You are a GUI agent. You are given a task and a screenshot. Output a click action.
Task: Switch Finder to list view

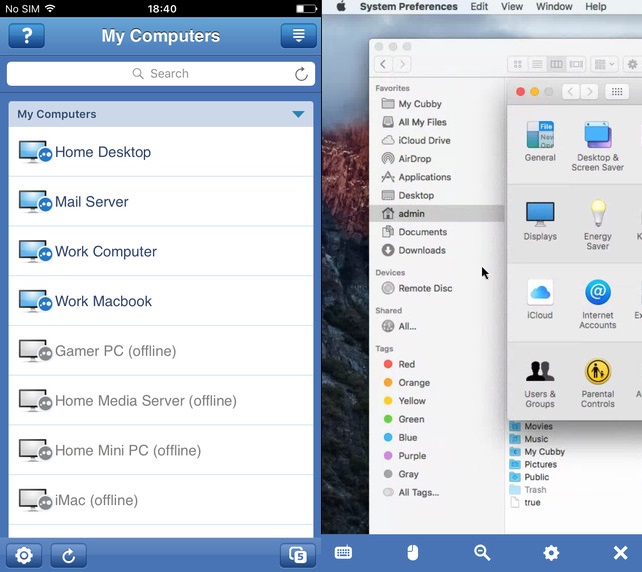pos(537,64)
